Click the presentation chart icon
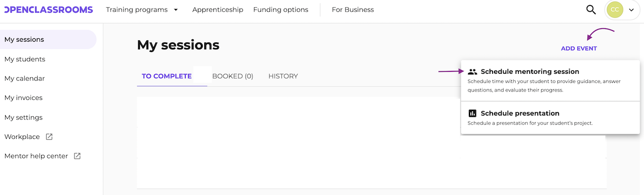This screenshot has height=195, width=644. click(x=472, y=114)
